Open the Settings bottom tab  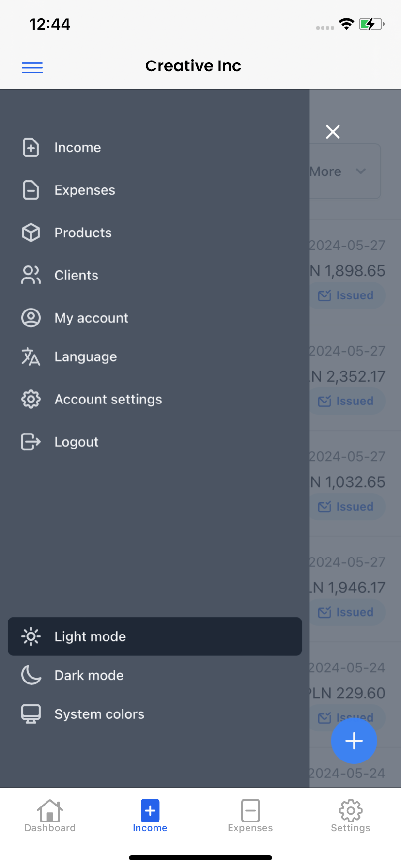point(351,816)
